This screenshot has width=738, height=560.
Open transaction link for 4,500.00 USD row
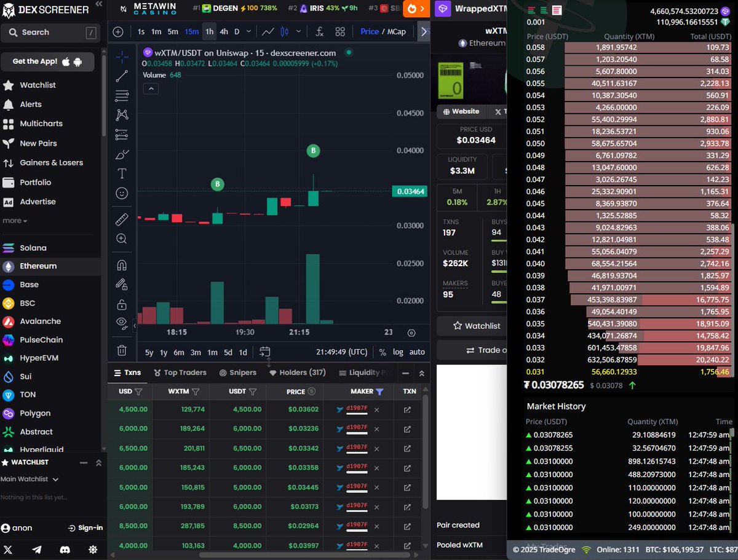tap(407, 409)
